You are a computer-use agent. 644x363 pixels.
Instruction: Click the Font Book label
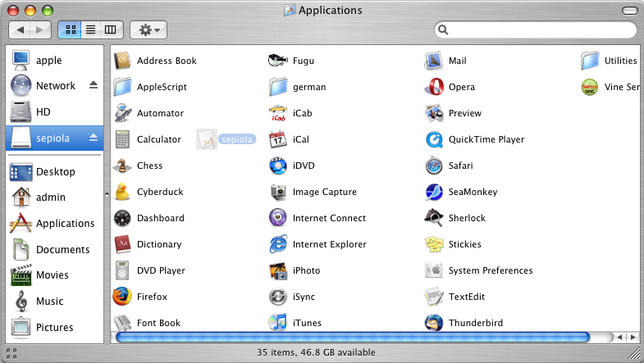(x=158, y=323)
